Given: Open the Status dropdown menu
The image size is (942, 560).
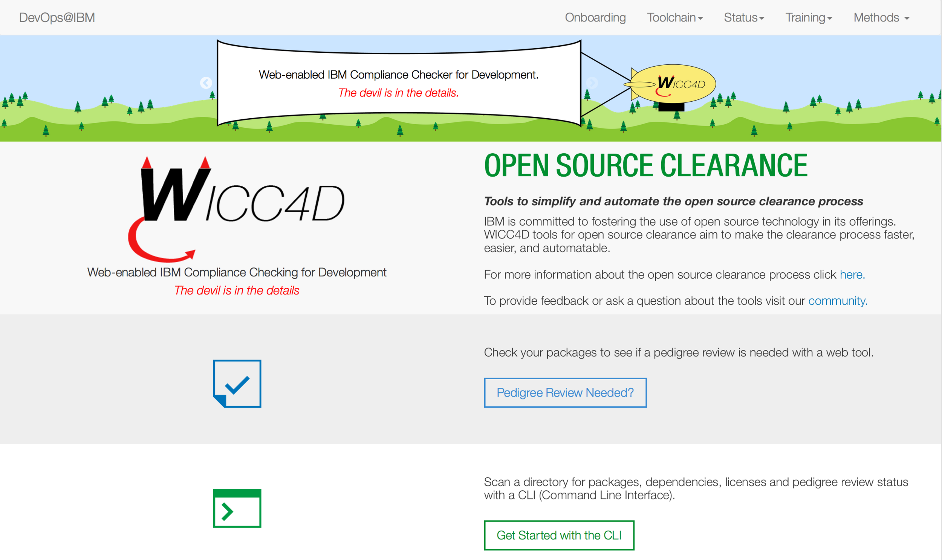Looking at the screenshot, I should tap(743, 17).
